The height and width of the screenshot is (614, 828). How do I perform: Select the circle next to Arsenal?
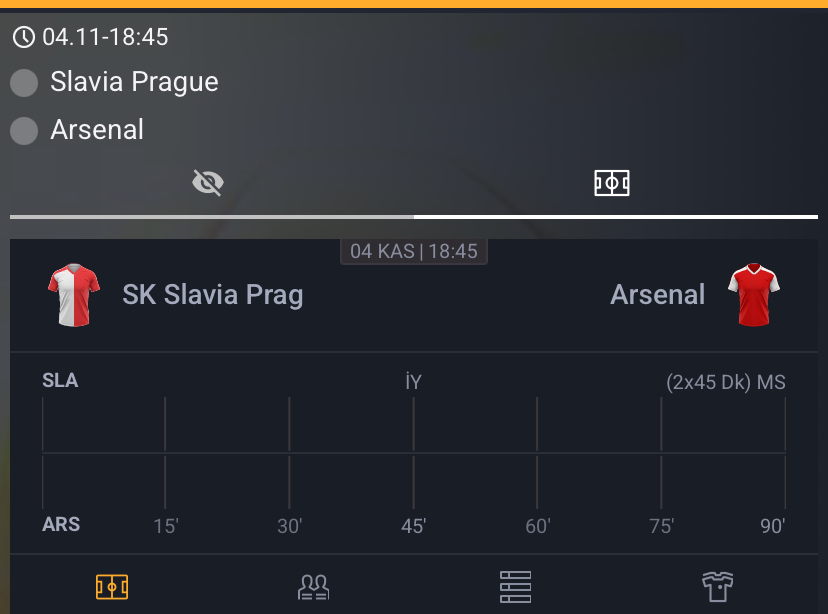click(x=24, y=130)
